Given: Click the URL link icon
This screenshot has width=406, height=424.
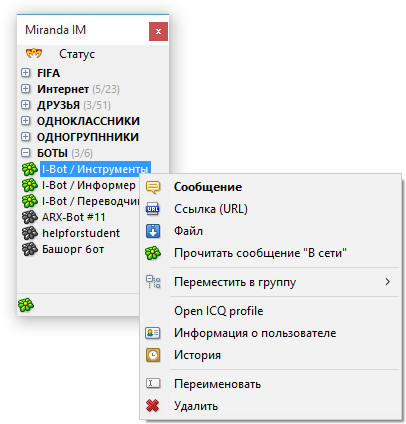Looking at the screenshot, I should (153, 209).
